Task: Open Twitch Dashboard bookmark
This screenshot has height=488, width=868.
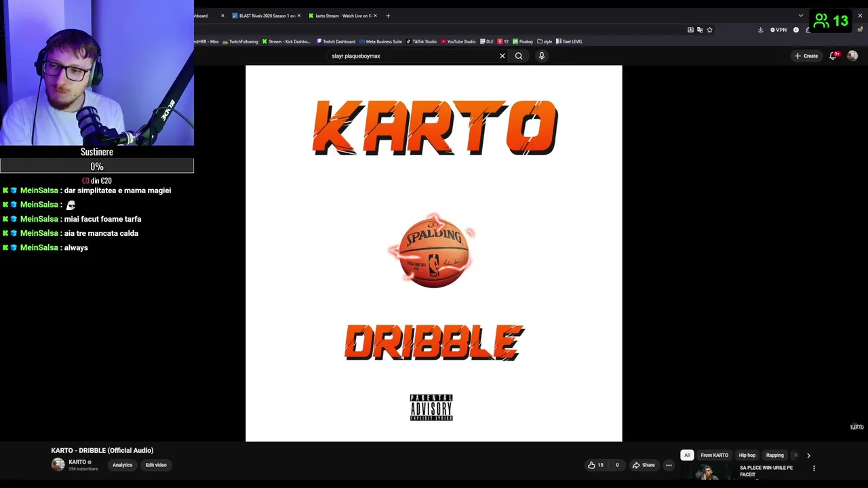Action: [336, 41]
